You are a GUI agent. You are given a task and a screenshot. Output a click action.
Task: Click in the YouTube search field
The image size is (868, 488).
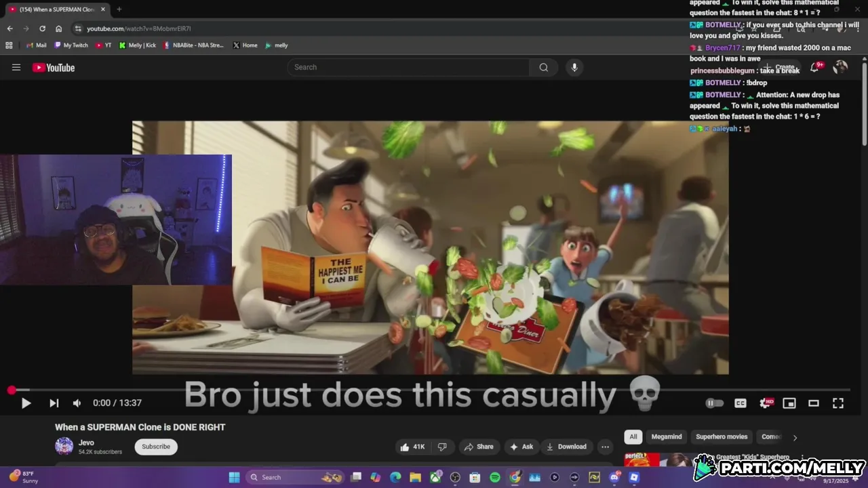[408, 67]
